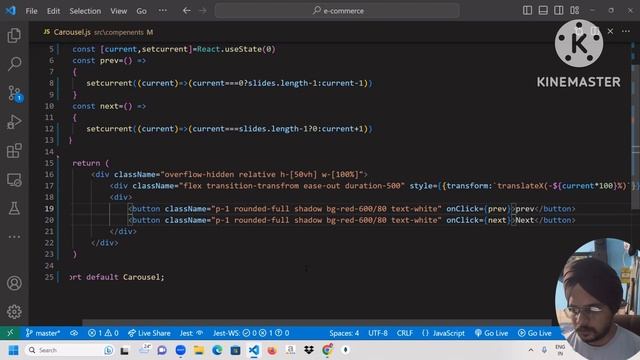
Task: Open the Explorer view in activity bar
Action: tap(14, 36)
